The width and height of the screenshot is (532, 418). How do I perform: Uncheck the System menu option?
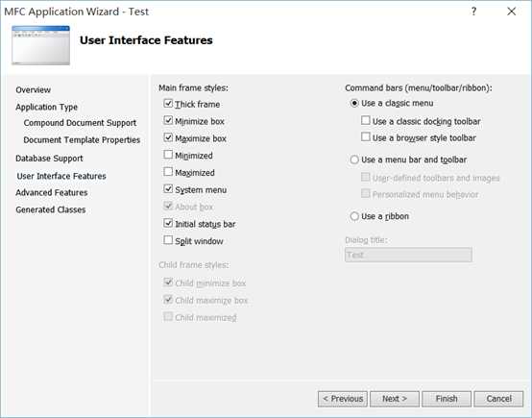168,188
